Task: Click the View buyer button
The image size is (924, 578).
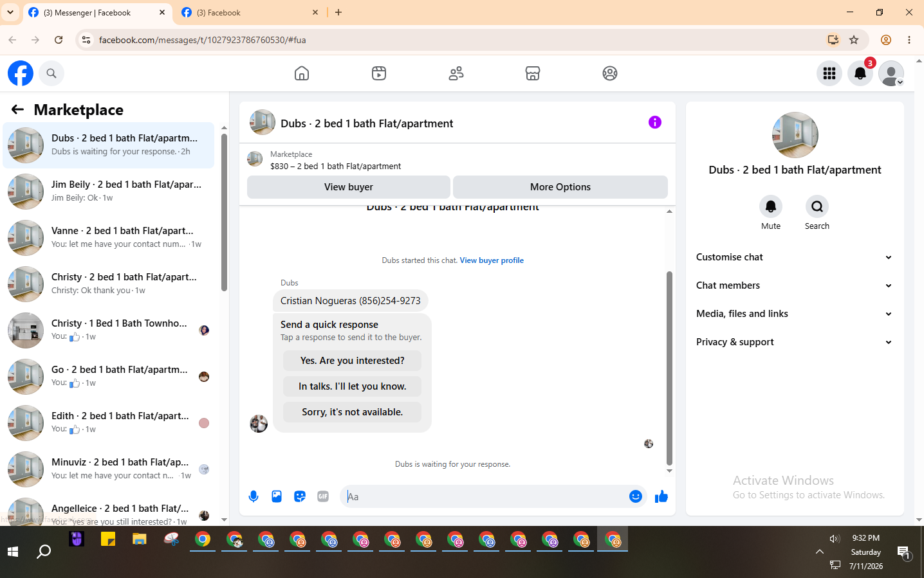Action: (x=349, y=187)
